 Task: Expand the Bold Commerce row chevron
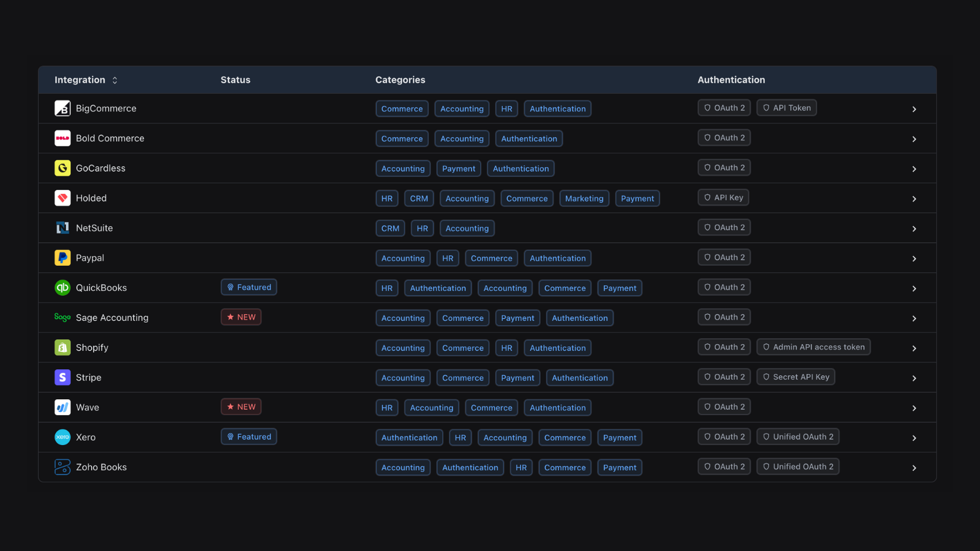[914, 138]
